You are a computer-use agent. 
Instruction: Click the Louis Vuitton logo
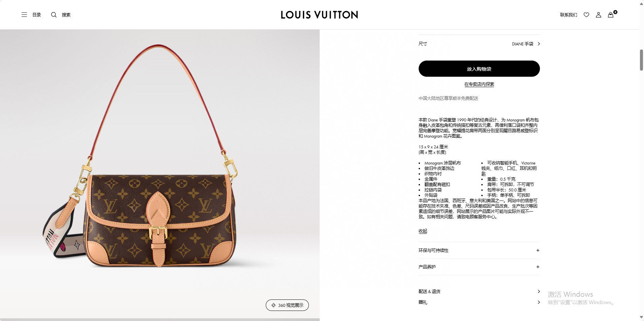click(319, 15)
